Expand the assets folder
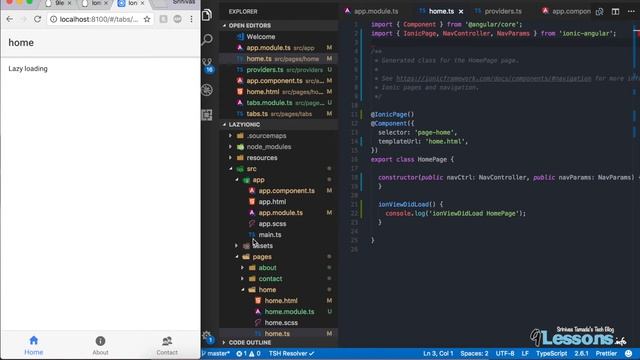 tap(262, 246)
